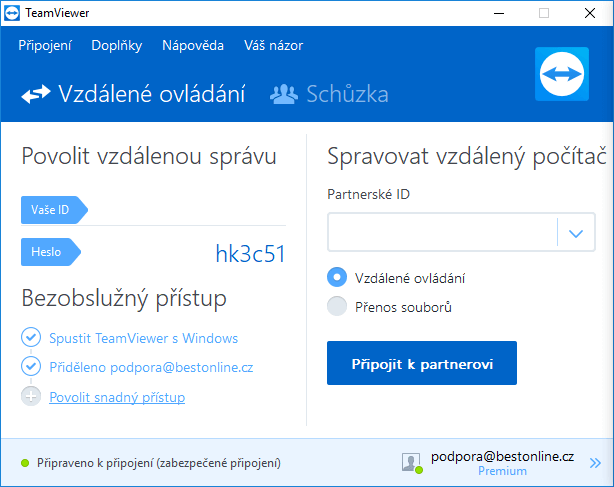Expand contacts panel with double chevron
This screenshot has height=487, width=614.
tap(595, 463)
